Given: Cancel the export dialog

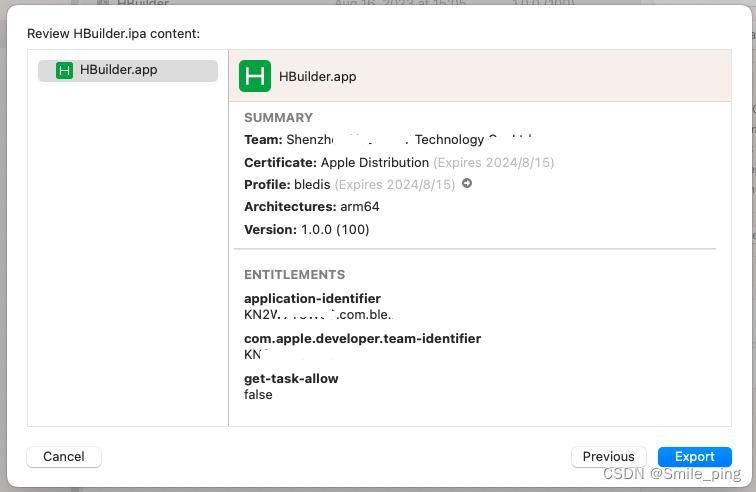Looking at the screenshot, I should click(x=64, y=456).
